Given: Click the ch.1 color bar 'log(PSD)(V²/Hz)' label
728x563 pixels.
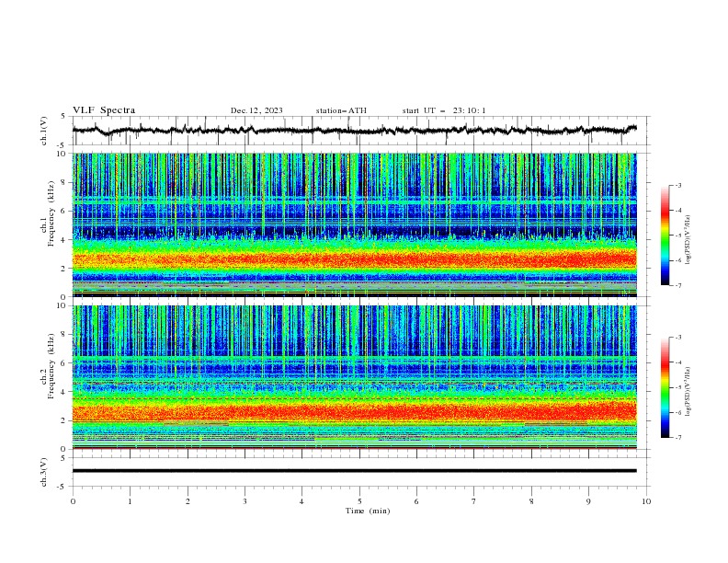Looking at the screenshot, I should tap(688, 240).
